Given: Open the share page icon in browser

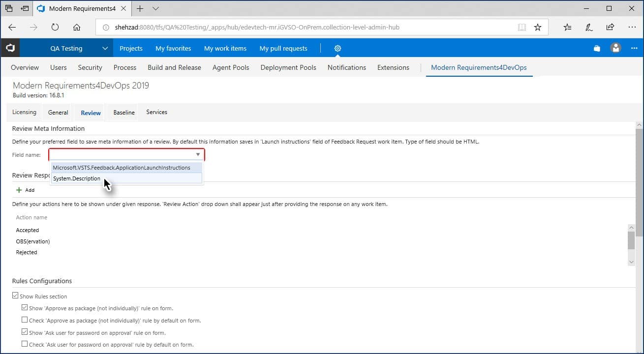Looking at the screenshot, I should coord(610,28).
